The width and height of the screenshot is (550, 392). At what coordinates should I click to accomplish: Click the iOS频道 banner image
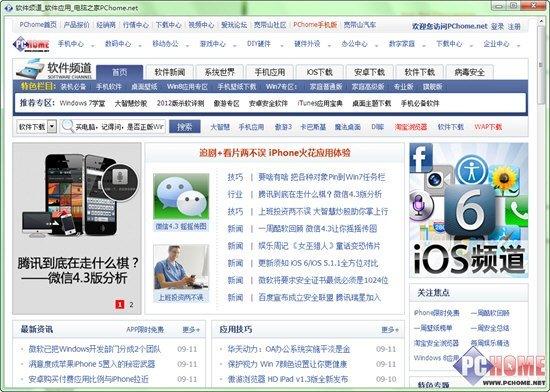[x=469, y=210]
